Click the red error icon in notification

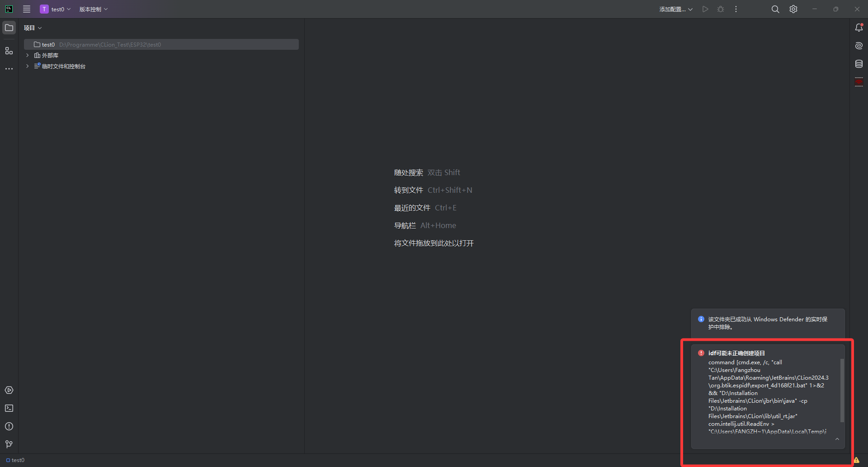(x=701, y=353)
